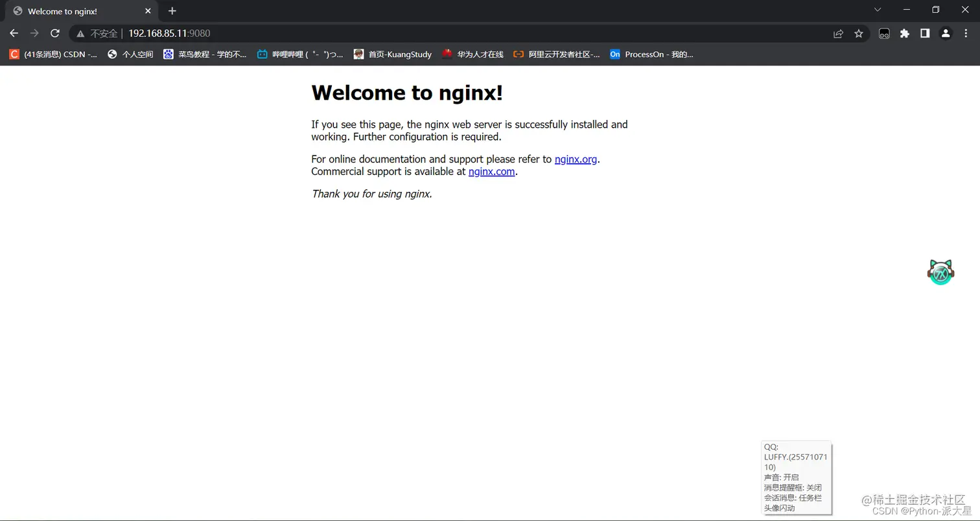The height and width of the screenshot is (521, 980).
Task: Click the Welcome to nginx! heading
Action: [407, 93]
